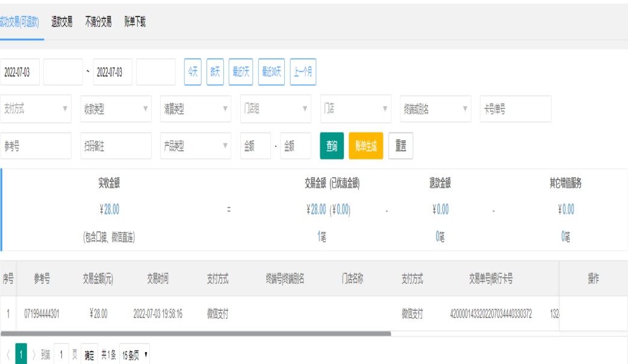Switch to the 退款交易 tab
The width and height of the screenshot is (628, 364).
click(x=62, y=22)
